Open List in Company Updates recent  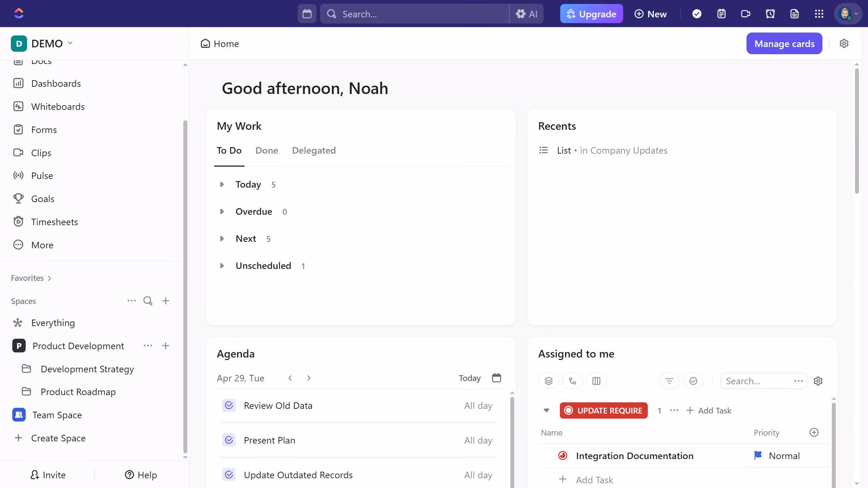(x=603, y=150)
